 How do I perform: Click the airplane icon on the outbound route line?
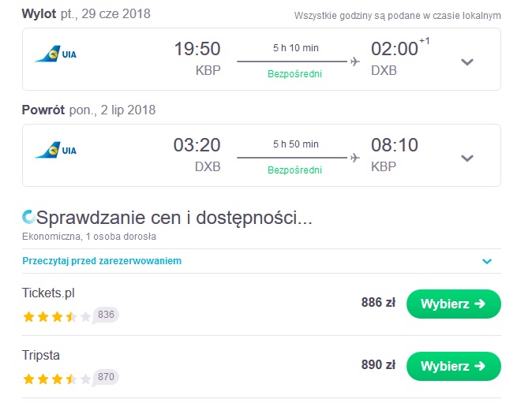[x=355, y=62]
